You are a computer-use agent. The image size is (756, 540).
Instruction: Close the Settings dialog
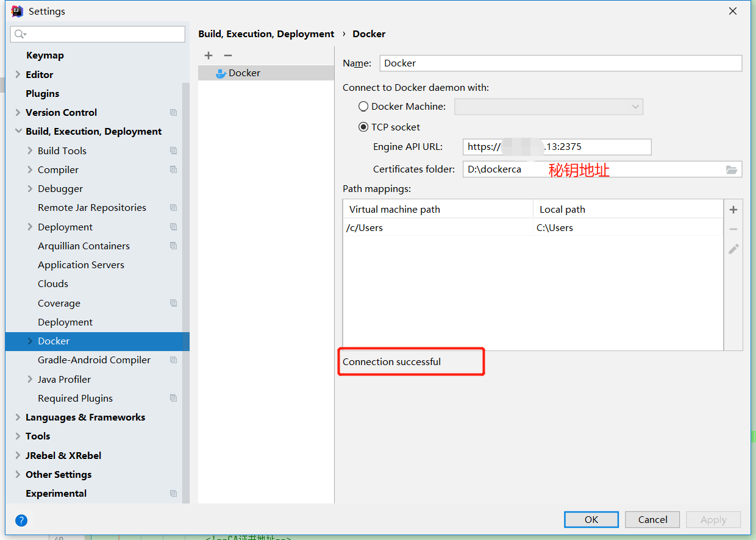733,11
